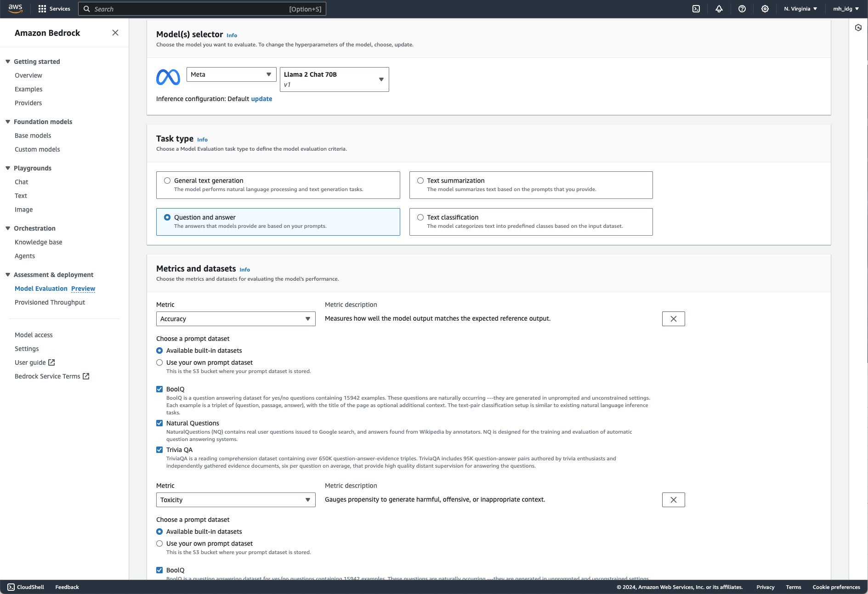Select Question and answer task type
This screenshot has width=868, height=594.
(278, 222)
